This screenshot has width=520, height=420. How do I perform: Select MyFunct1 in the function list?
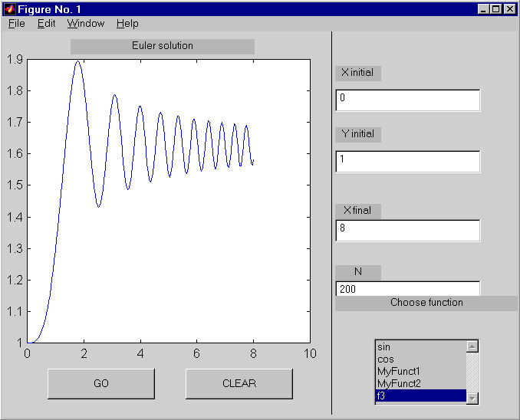pyautogui.click(x=421, y=371)
